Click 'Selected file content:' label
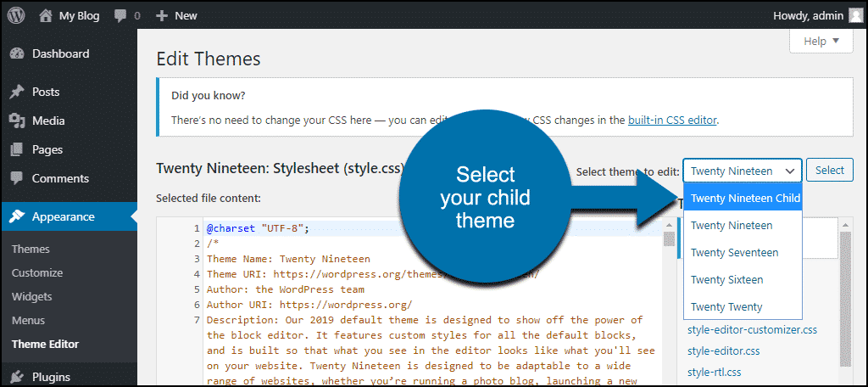Viewport: 868px width, 387px height. pyautogui.click(x=209, y=198)
